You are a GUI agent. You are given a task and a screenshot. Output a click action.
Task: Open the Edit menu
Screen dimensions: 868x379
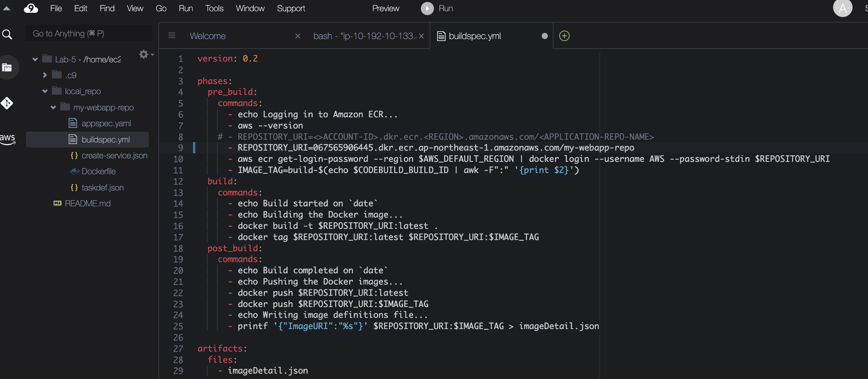pos(81,9)
